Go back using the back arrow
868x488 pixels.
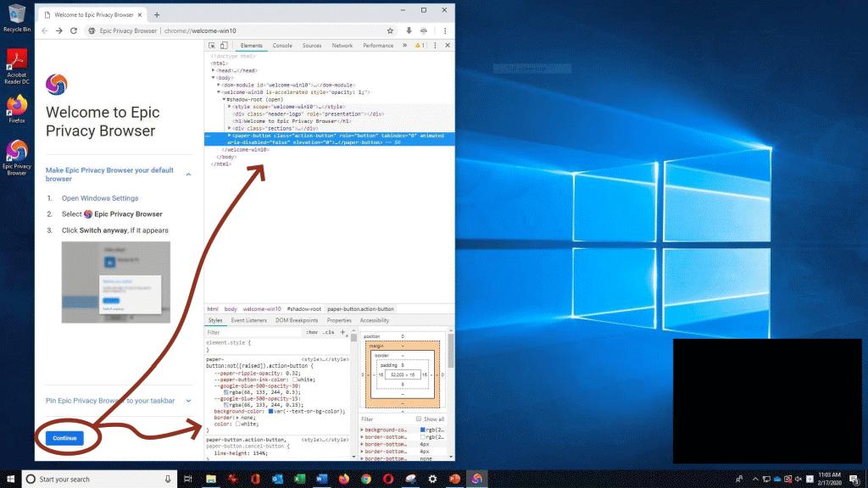coord(45,31)
